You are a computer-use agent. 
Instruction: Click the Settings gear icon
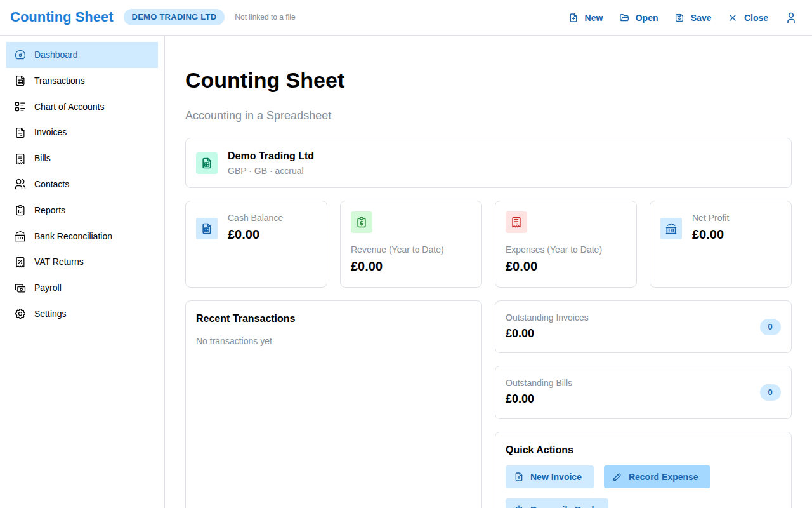[x=20, y=314]
